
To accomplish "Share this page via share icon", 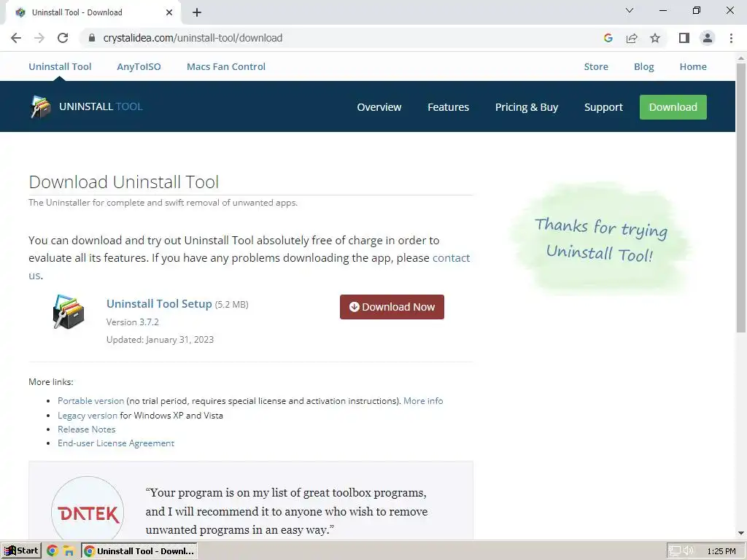I will 632,38.
